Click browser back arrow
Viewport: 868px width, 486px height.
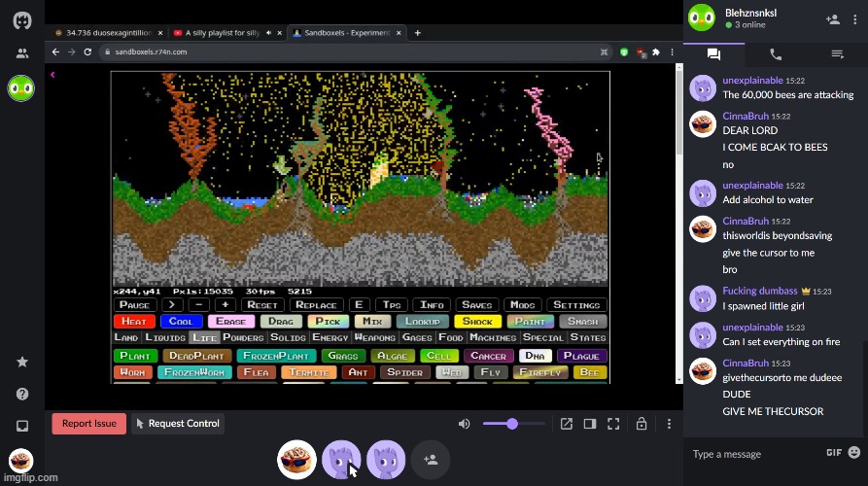(55, 52)
